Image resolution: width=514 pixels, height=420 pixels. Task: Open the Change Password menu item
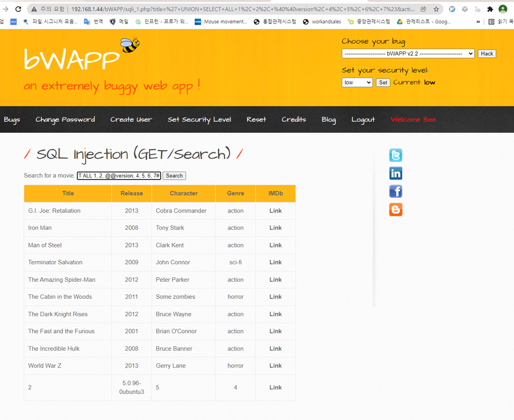pyautogui.click(x=65, y=120)
